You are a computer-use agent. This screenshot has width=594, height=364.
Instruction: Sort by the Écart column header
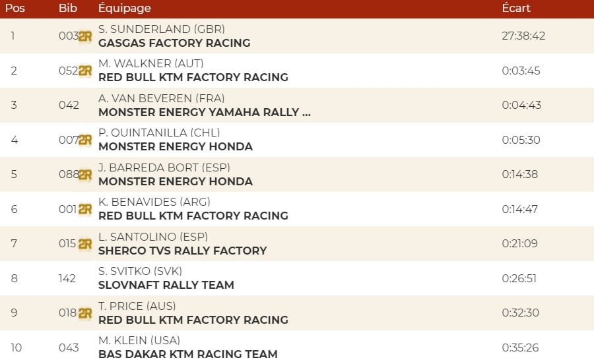coord(516,9)
